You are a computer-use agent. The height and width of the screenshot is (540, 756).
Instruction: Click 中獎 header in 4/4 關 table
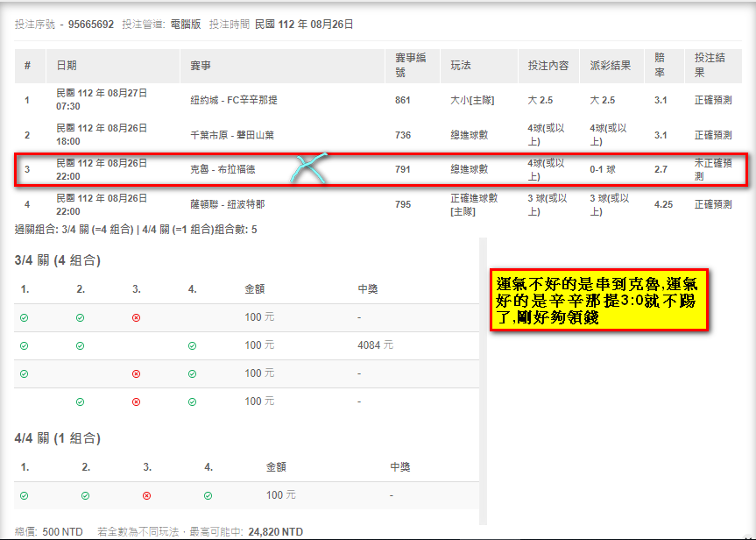coord(400,467)
